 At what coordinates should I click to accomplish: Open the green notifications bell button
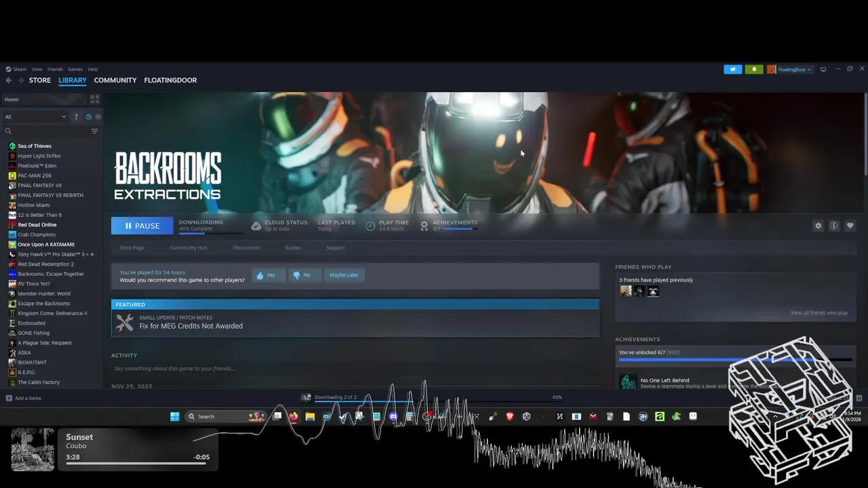(754, 69)
